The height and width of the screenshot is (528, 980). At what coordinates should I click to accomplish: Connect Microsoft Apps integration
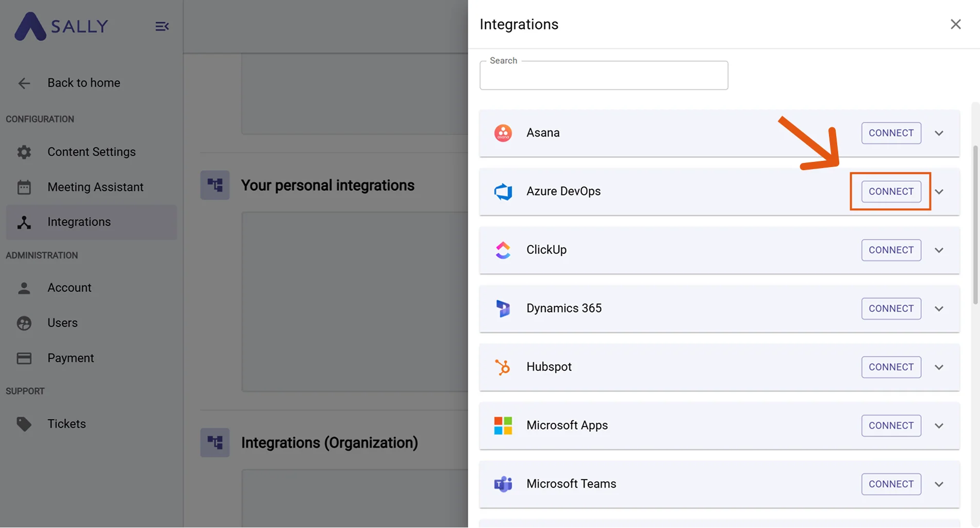891,425
